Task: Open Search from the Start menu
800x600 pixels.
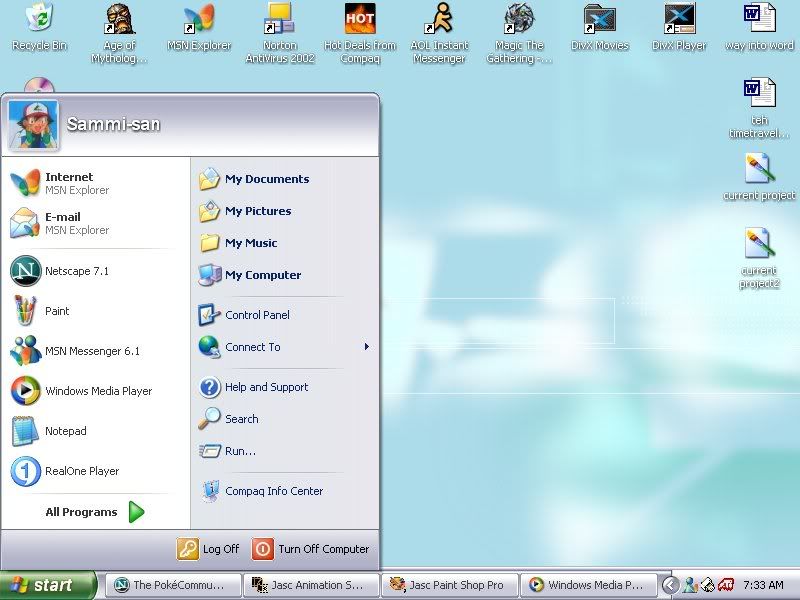Action: pyautogui.click(x=285, y=419)
